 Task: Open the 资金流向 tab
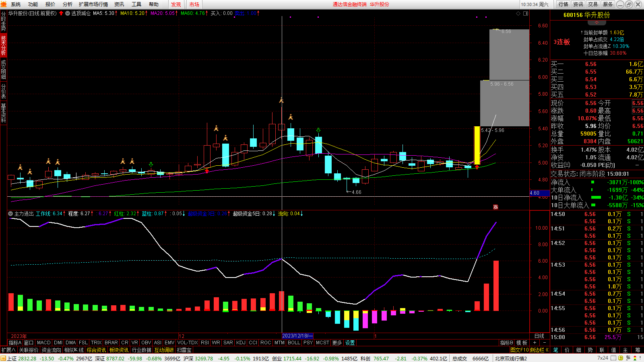[x=51, y=350]
